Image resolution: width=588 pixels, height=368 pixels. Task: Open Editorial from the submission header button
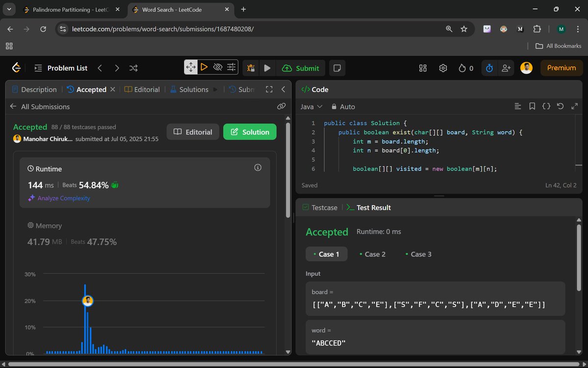click(193, 132)
